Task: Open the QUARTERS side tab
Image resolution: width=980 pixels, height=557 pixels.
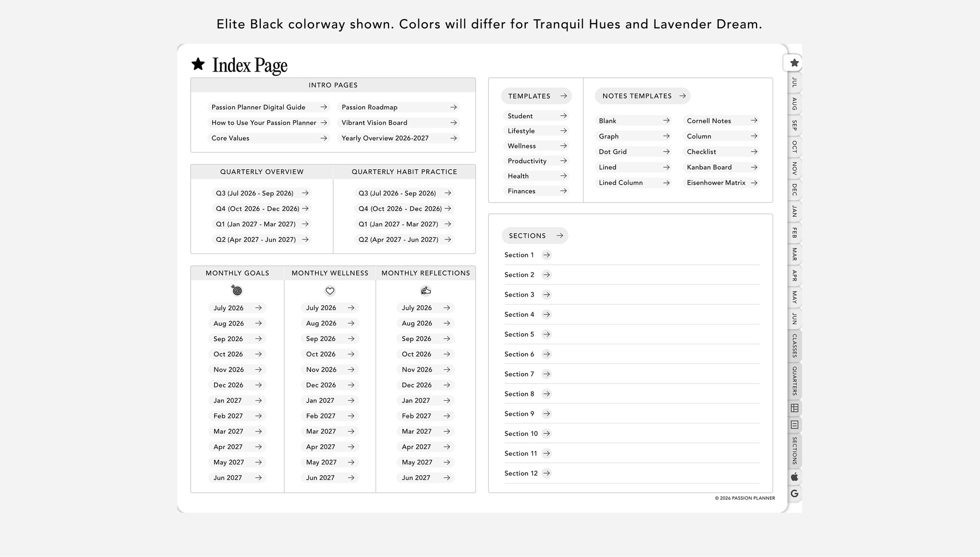Action: (794, 381)
